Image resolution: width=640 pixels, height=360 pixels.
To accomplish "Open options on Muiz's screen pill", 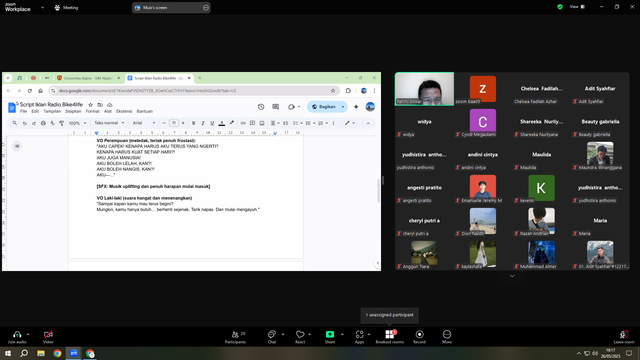I will pos(206,7).
